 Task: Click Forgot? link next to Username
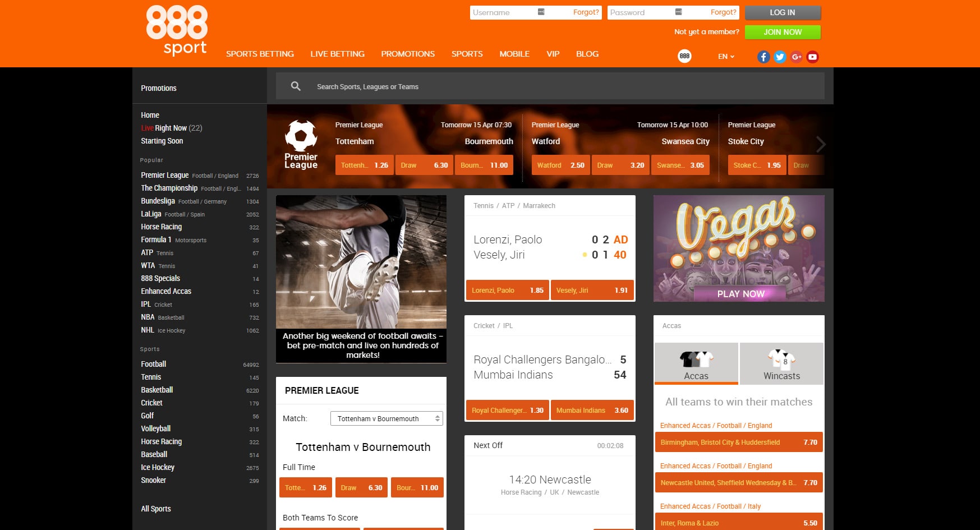(586, 12)
